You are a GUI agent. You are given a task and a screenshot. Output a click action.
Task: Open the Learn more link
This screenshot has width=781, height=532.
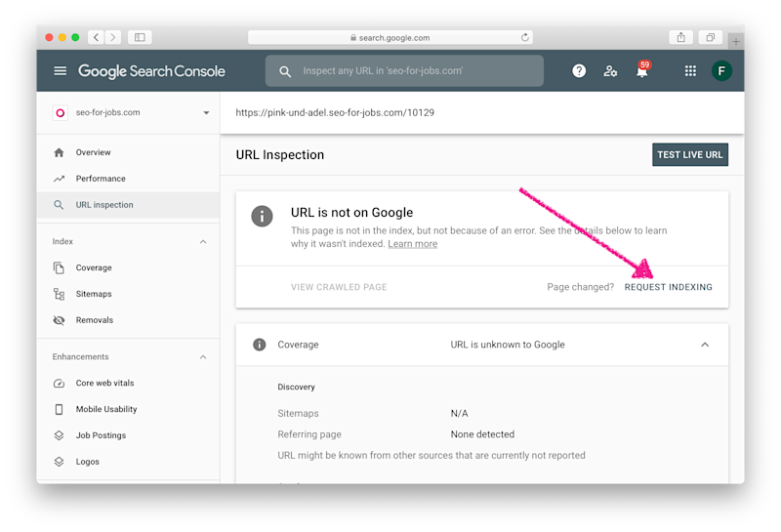click(x=412, y=244)
